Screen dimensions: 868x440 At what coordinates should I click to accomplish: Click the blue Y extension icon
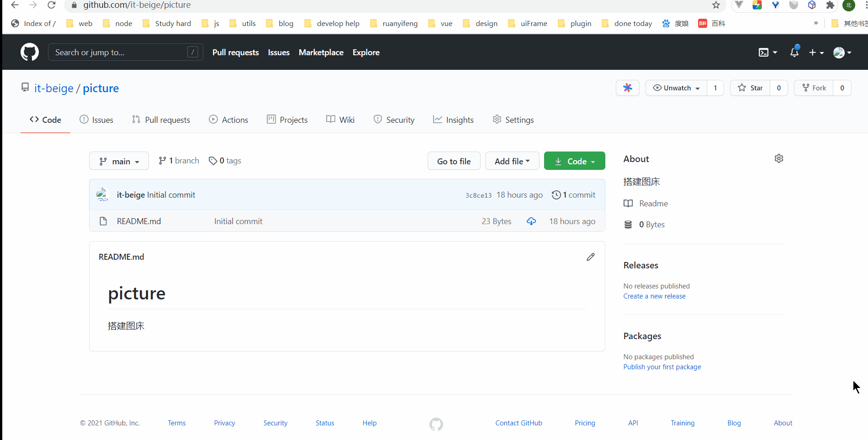pos(775,5)
